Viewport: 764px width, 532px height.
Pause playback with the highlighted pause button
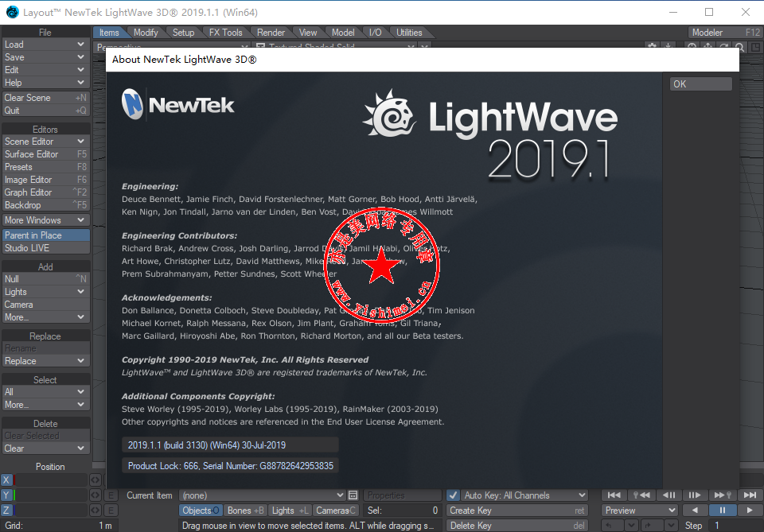pyautogui.click(x=722, y=510)
